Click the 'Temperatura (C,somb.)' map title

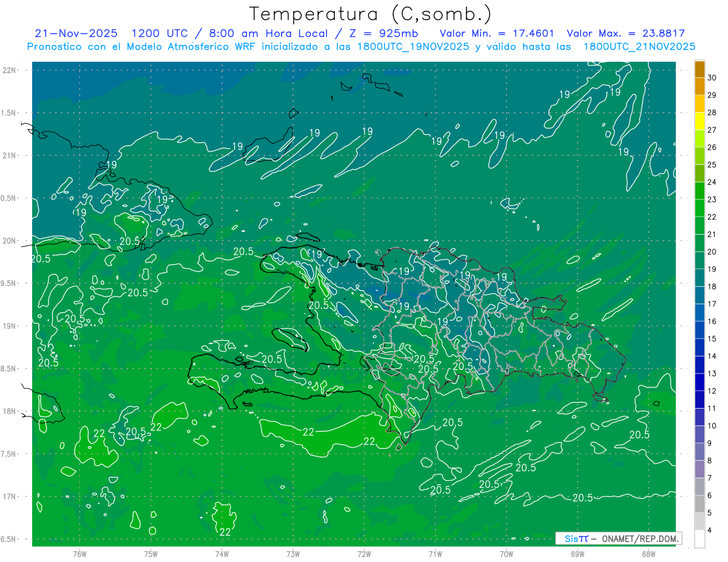(370, 14)
